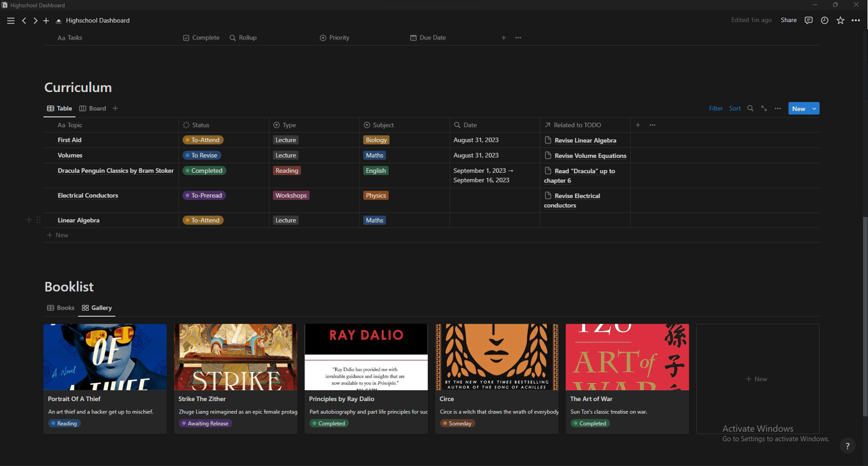Open Curriculum Filter
The height and width of the screenshot is (466, 868).
(715, 108)
